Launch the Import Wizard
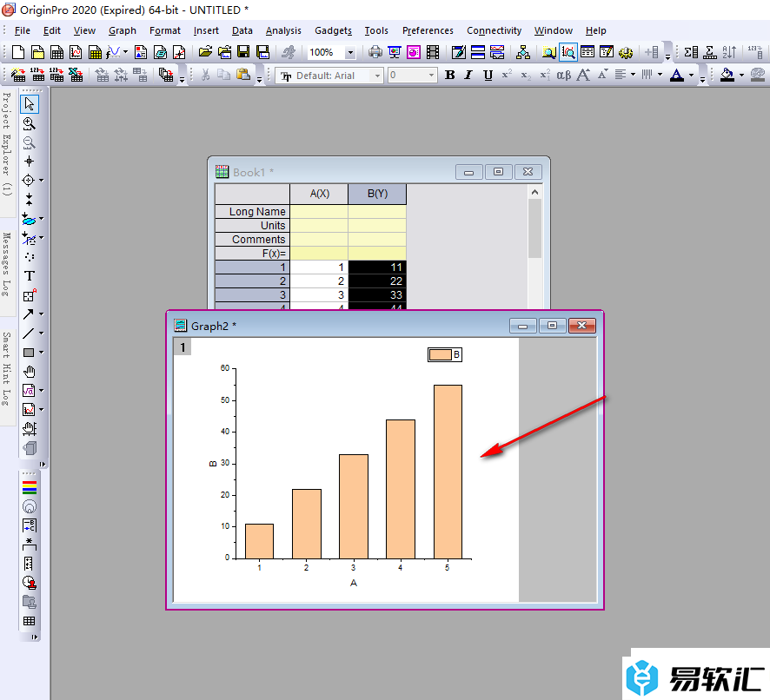This screenshot has width=770, height=700. 18,75
